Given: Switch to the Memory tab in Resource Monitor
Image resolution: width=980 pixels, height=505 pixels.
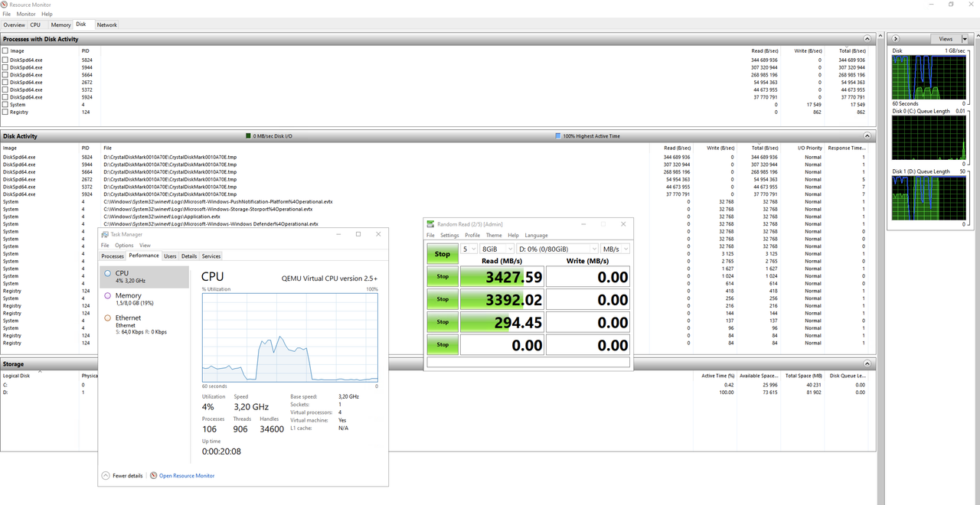Looking at the screenshot, I should [x=61, y=25].
